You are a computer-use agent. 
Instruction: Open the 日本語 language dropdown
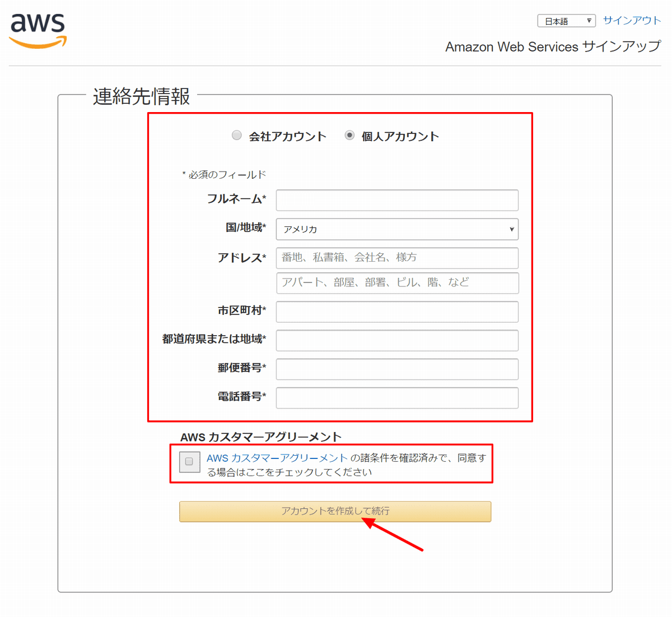pyautogui.click(x=566, y=20)
